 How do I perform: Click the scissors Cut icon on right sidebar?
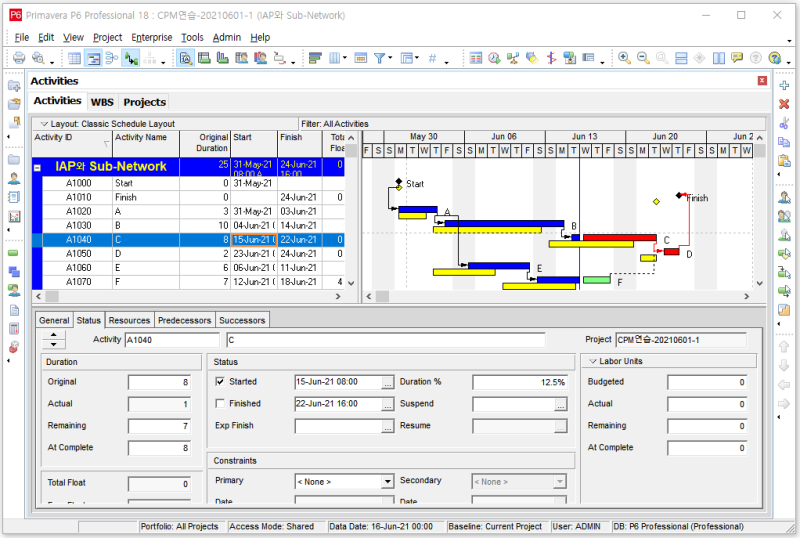(784, 123)
